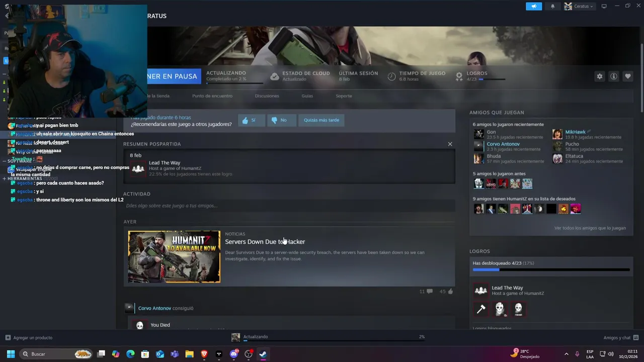The width and height of the screenshot is (644, 362).
Task: Open the HumanitZ 1.0 news thumbnail
Action: [174, 256]
